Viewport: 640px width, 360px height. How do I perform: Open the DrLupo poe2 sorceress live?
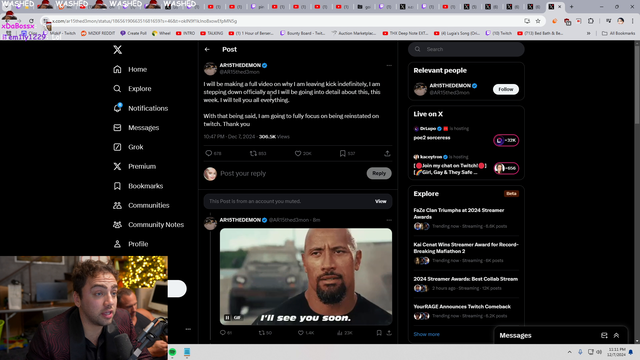click(466, 137)
